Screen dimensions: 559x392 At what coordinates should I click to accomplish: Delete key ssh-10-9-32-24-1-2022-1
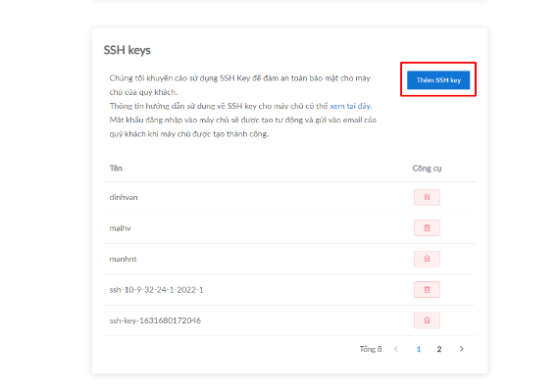tap(427, 289)
